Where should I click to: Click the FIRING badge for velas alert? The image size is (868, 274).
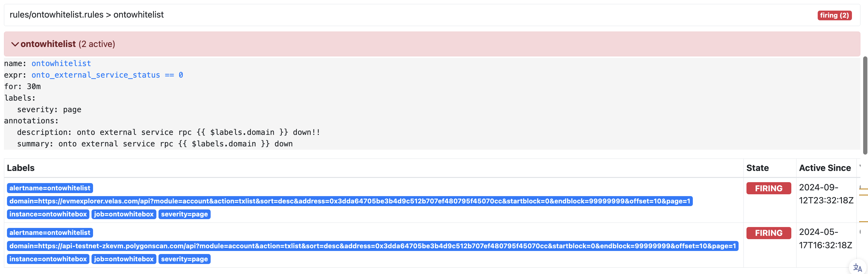768,189
